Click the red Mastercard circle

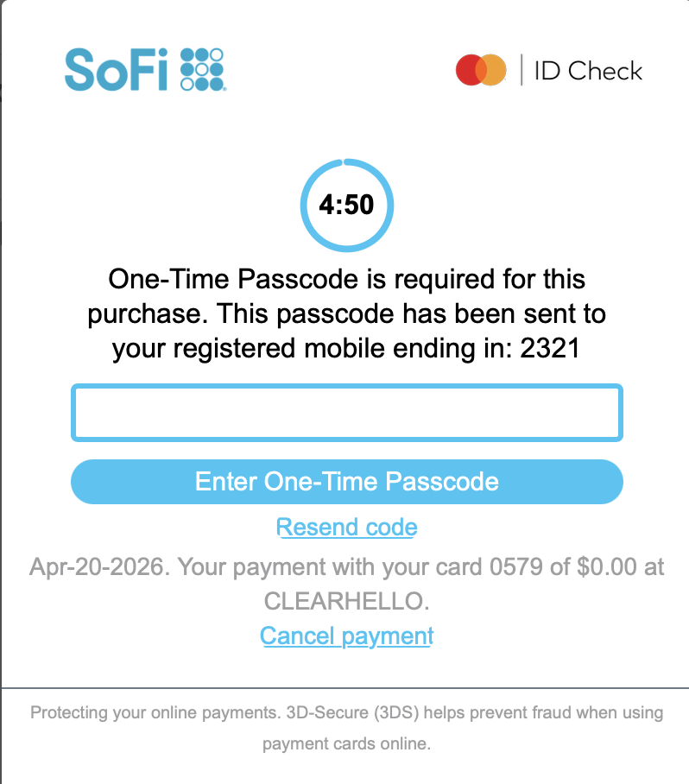469,70
